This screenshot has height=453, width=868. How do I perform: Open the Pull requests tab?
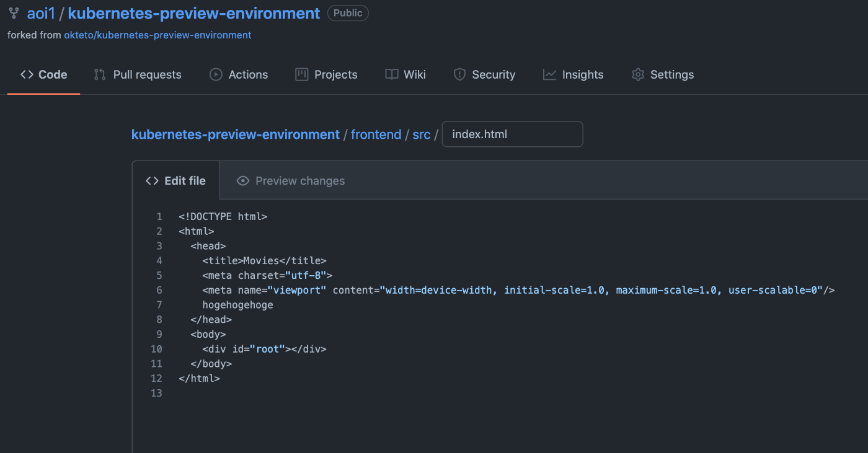(x=138, y=74)
